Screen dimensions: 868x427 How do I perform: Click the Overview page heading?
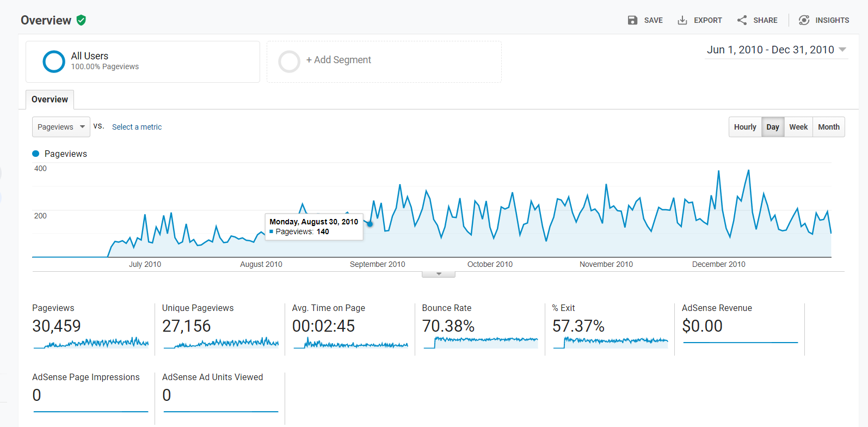pyautogui.click(x=46, y=20)
